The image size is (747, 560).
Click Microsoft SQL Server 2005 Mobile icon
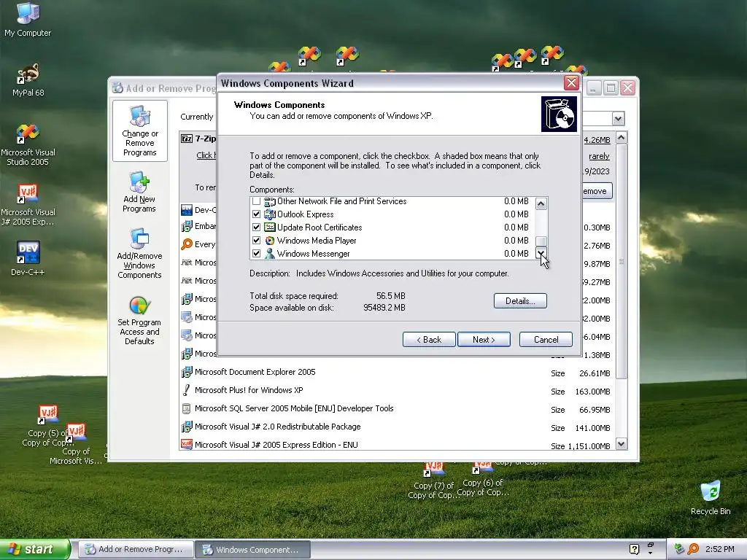[x=186, y=408]
